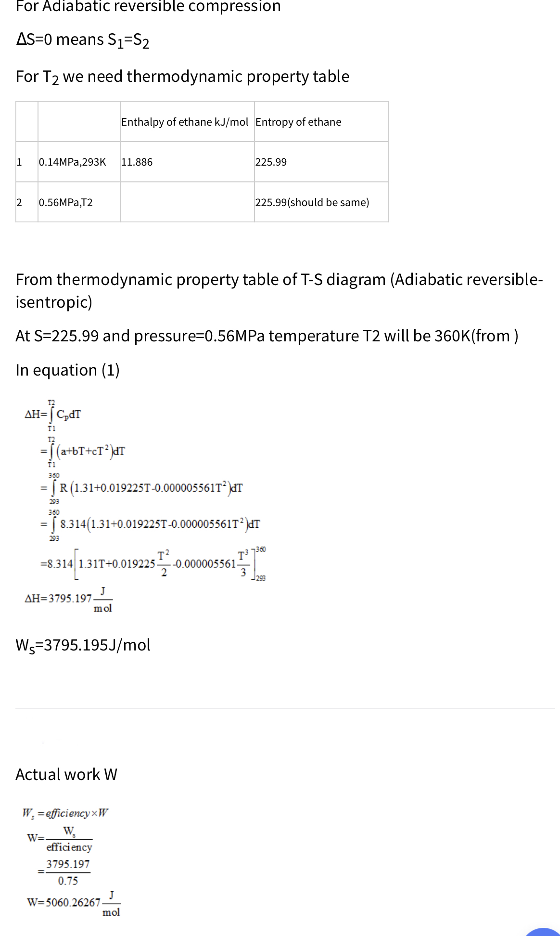Select the '0.14MPa,293K' table cell
560x936 pixels.
[72, 162]
